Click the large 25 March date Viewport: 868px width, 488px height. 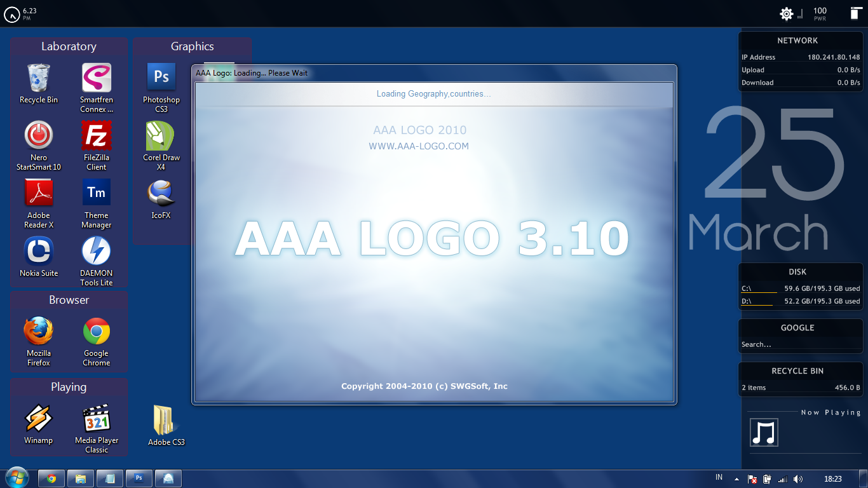pyautogui.click(x=768, y=178)
